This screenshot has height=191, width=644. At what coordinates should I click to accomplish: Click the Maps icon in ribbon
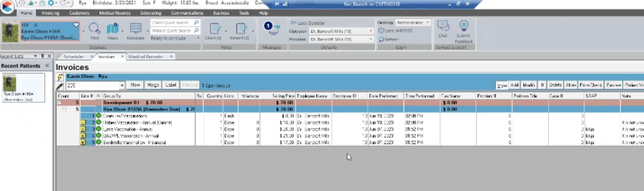click(x=112, y=29)
